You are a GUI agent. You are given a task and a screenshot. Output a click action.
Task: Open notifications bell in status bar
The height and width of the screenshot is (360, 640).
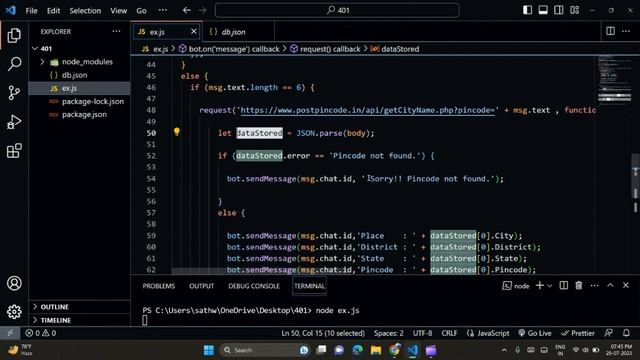(x=626, y=333)
